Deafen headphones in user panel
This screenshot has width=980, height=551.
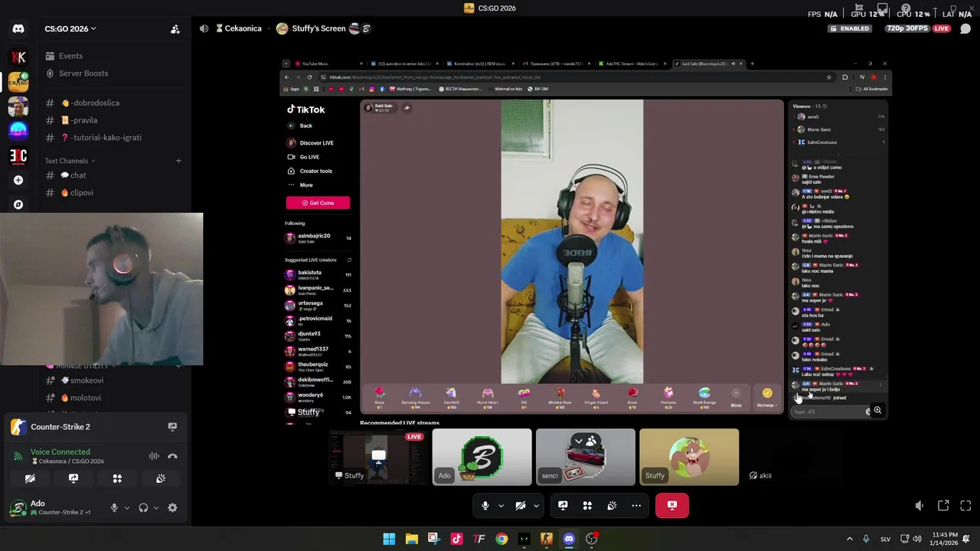click(x=143, y=507)
